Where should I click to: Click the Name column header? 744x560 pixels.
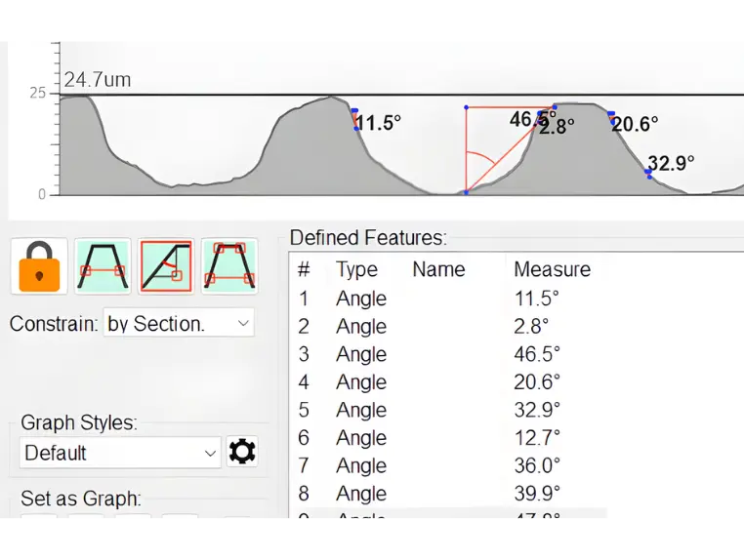[x=438, y=269]
